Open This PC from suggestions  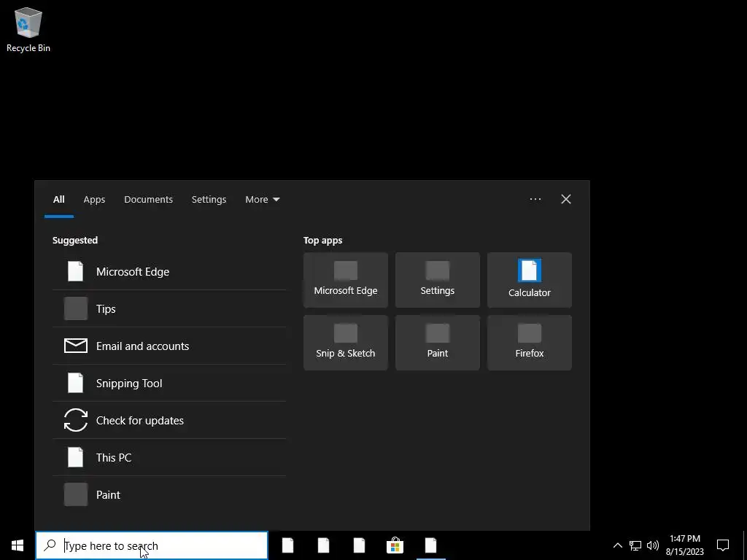[169, 457]
